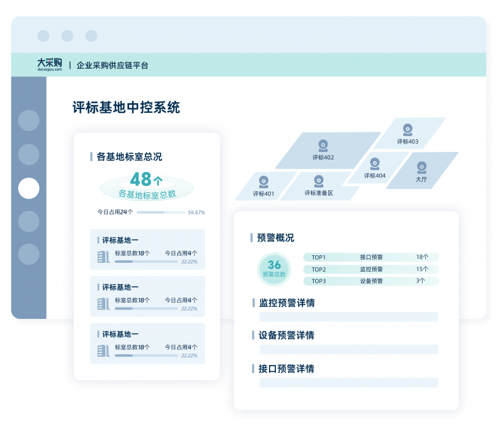Click the TOP3 设备预警 row
The image size is (504, 428).
[x=370, y=281]
